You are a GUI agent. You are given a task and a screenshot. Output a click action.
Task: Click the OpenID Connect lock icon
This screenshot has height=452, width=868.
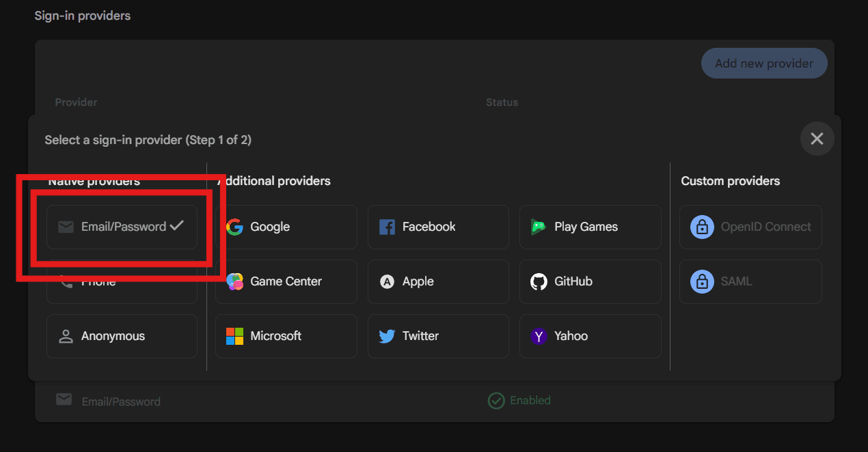[702, 227]
